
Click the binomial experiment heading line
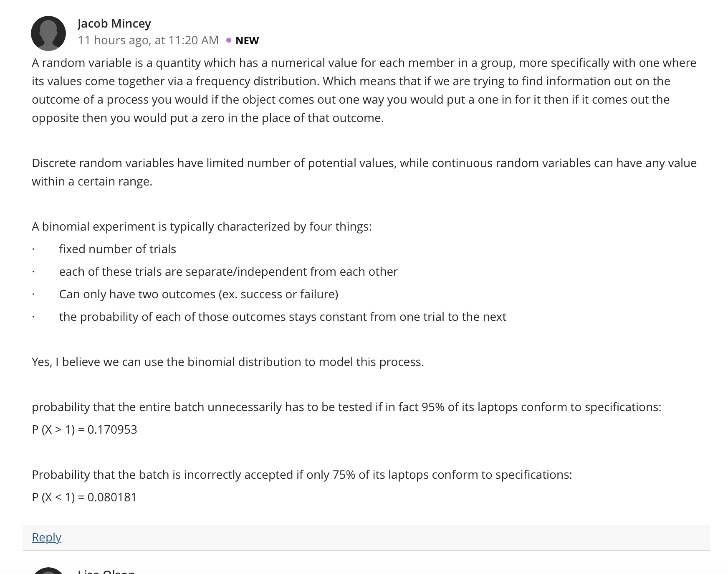pyautogui.click(x=202, y=226)
